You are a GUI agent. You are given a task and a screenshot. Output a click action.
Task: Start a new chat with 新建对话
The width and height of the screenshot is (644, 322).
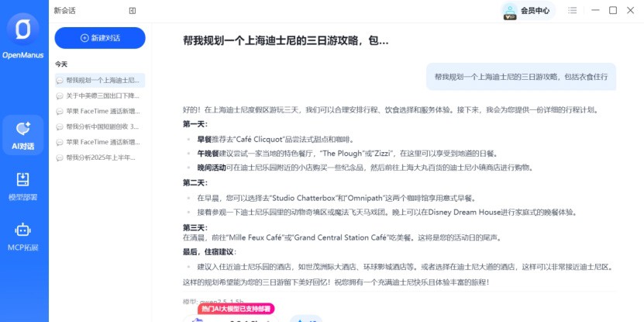point(99,38)
